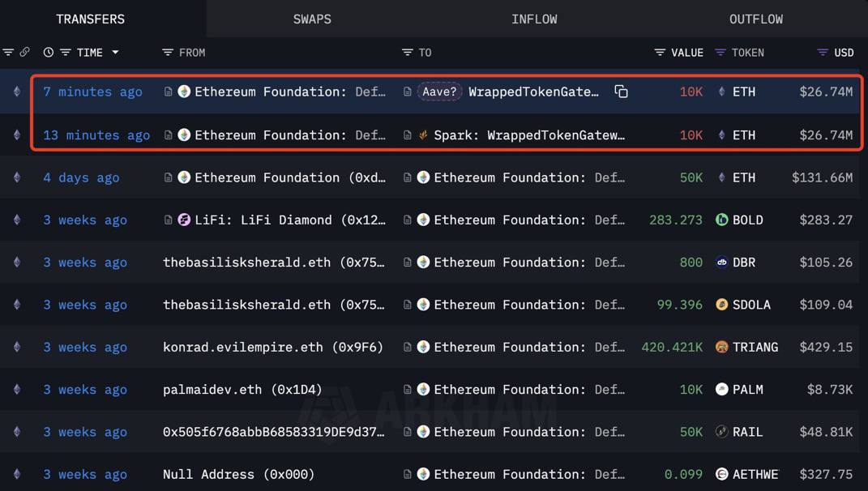Open konrad.evilempire.eth sender
Viewport: 868px width, 491px height.
(273, 347)
